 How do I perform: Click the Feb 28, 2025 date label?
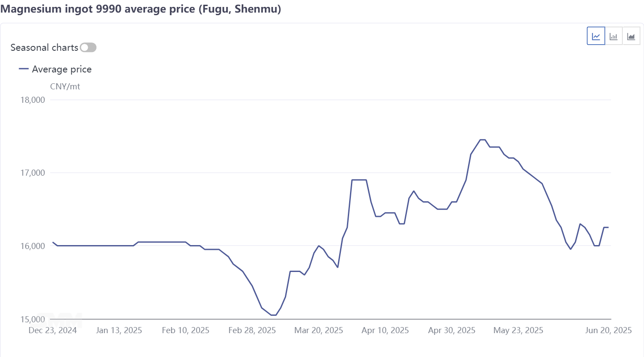click(252, 330)
